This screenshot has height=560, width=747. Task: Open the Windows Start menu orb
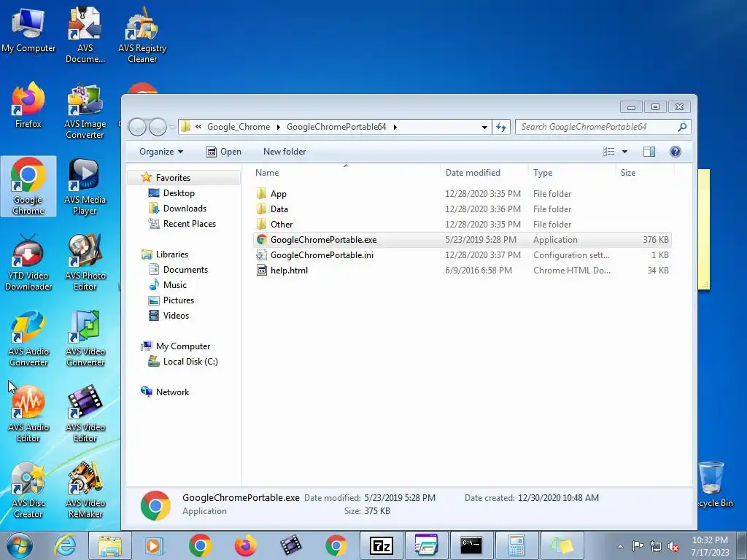click(20, 545)
